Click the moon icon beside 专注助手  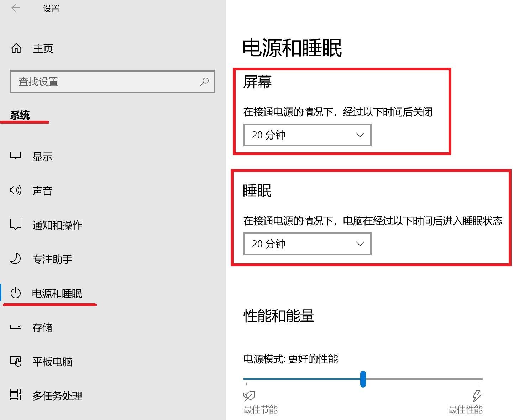click(x=15, y=258)
